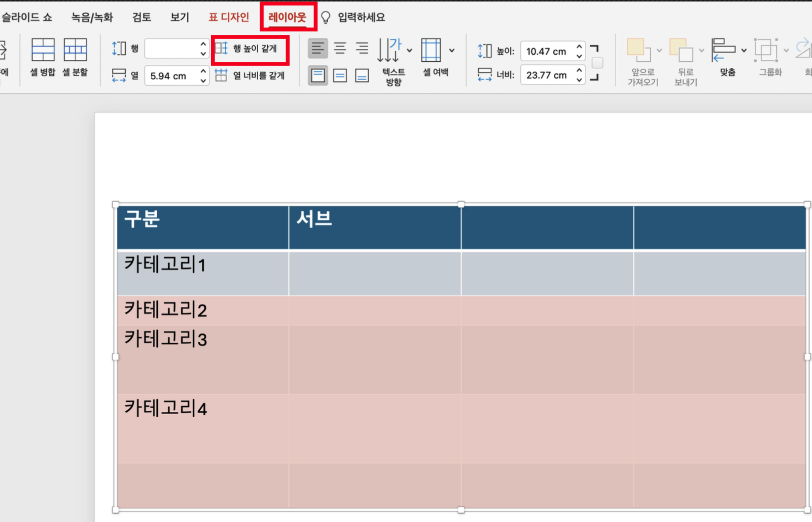This screenshot has width=812, height=522.
Task: Click the table's top-center resize handle
Action: pos(461,204)
